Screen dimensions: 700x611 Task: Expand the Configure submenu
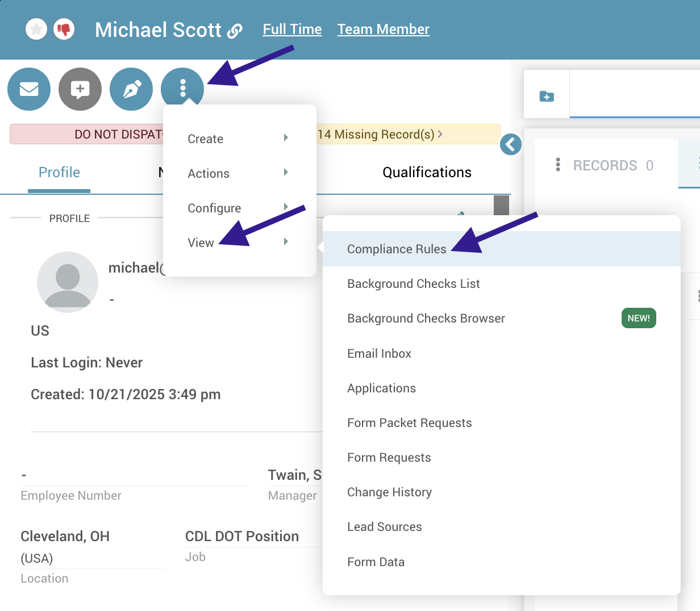[239, 208]
